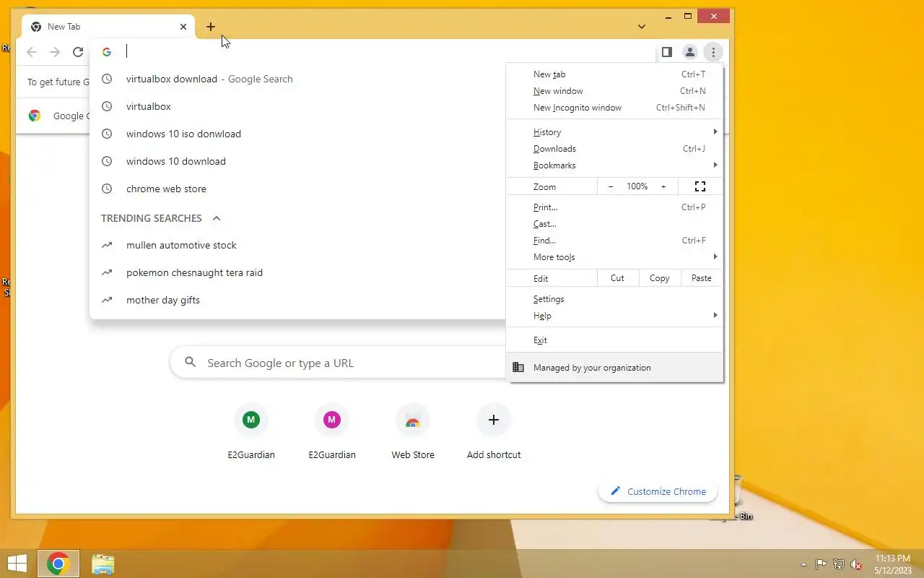924x578 pixels.
Task: Expand the History submenu
Action: (614, 132)
